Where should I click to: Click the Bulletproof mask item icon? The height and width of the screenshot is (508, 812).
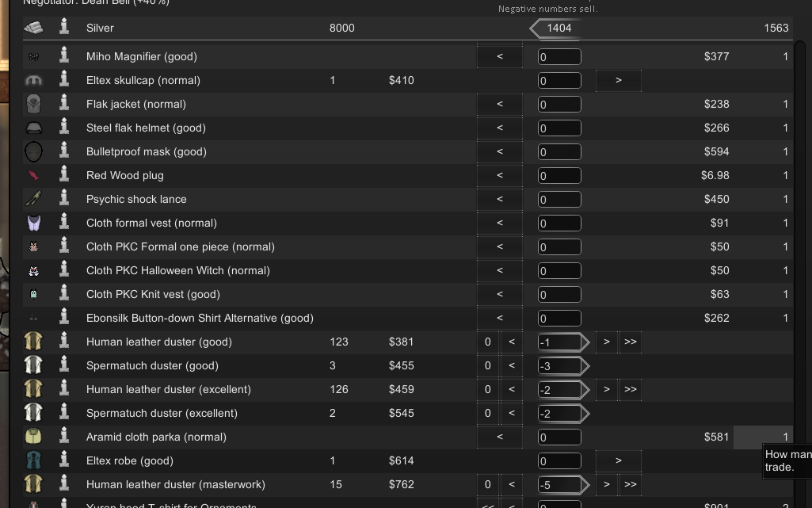(x=33, y=151)
